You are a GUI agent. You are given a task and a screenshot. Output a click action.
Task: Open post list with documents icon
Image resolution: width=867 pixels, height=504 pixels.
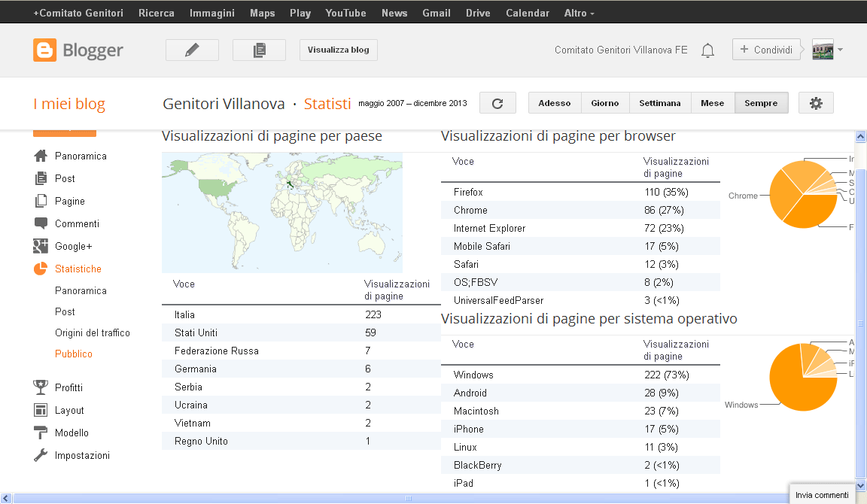(260, 50)
